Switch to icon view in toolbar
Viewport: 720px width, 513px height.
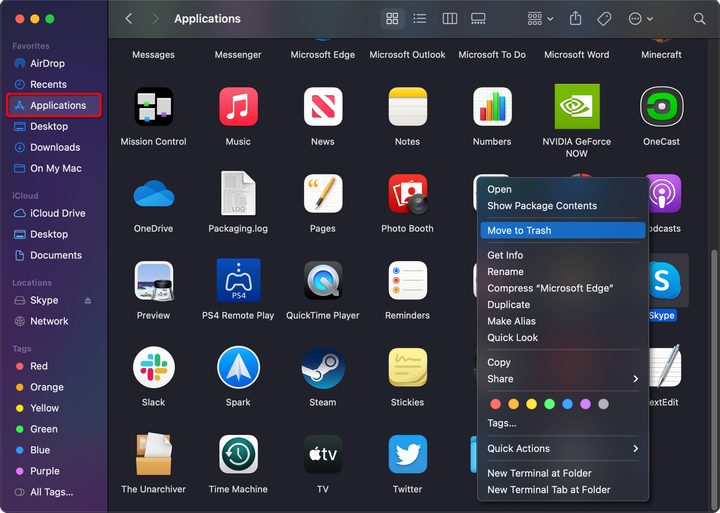click(x=392, y=19)
